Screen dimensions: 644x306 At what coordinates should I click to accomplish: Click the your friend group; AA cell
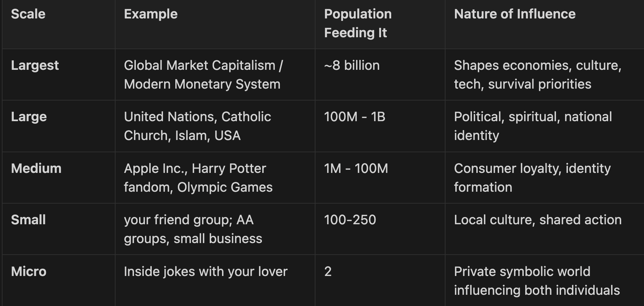pyautogui.click(x=193, y=229)
